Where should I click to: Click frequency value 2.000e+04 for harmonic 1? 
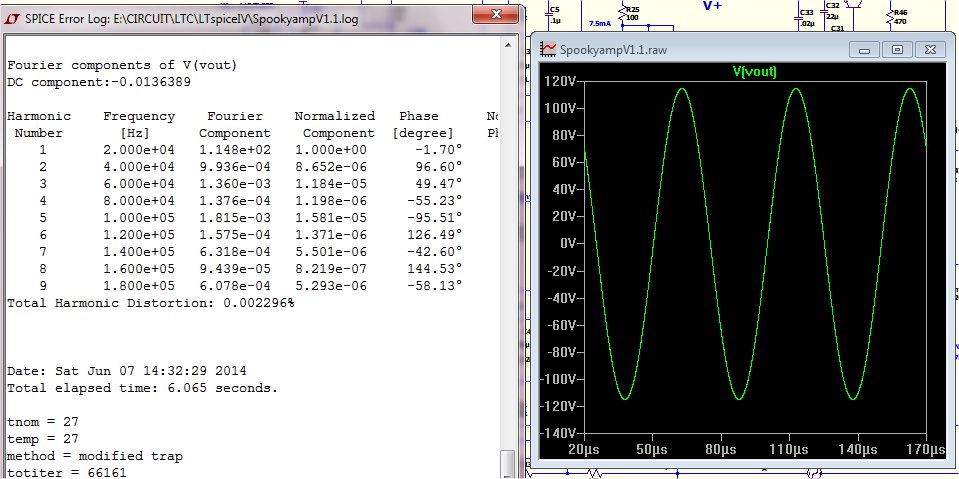point(139,150)
